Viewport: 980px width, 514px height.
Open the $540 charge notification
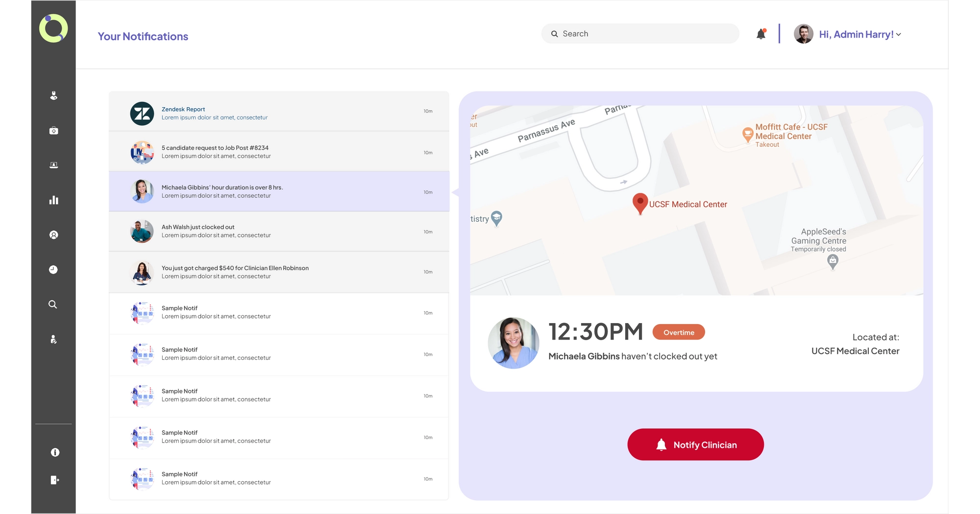point(279,272)
